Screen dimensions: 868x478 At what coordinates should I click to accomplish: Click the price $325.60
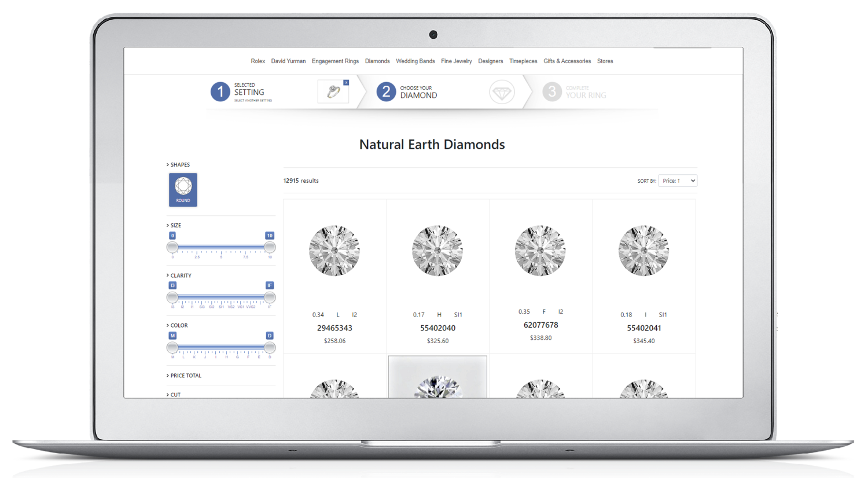(437, 341)
